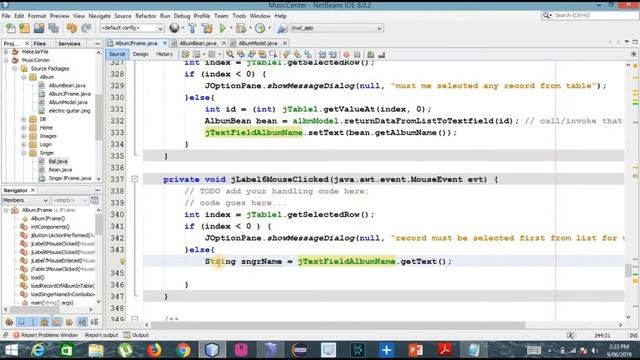Toggle Highlight Search in editor toolbar
Screen dimensions: 640x360
click(262, 54)
